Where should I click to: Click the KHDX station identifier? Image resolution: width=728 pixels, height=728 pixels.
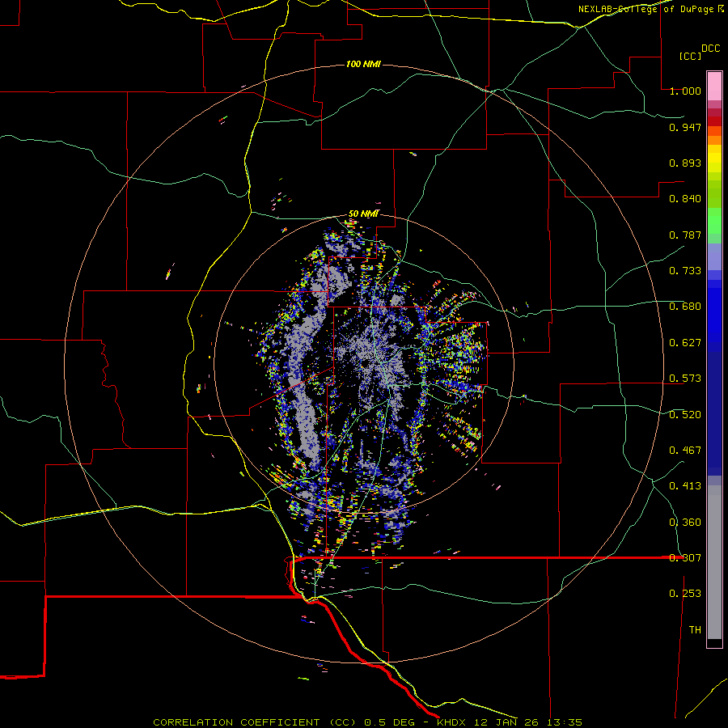coord(451,722)
